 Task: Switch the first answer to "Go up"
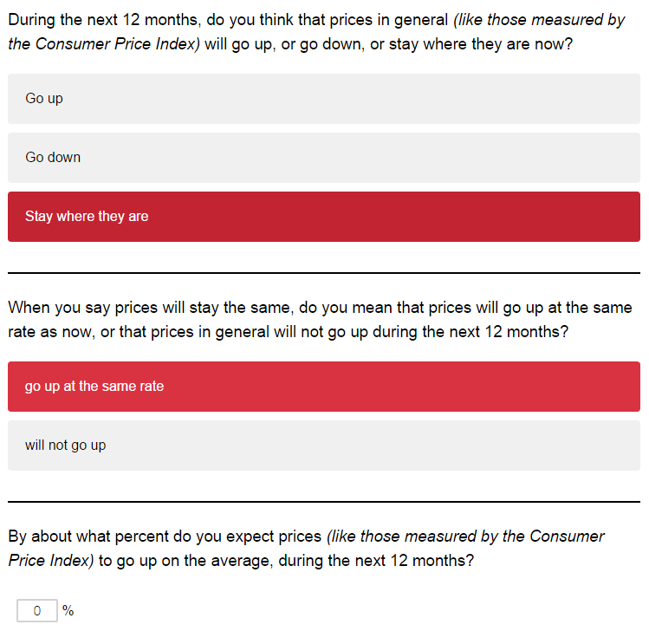click(324, 99)
